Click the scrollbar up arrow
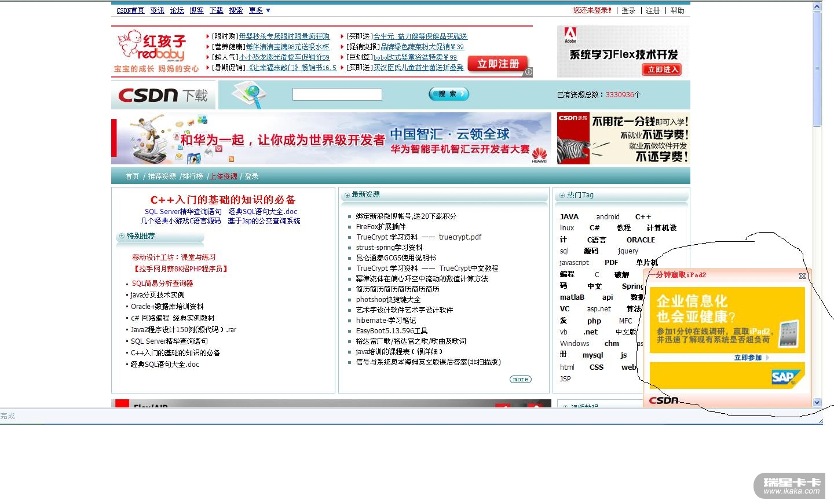Screen dimensions: 834x504 coord(817,7)
